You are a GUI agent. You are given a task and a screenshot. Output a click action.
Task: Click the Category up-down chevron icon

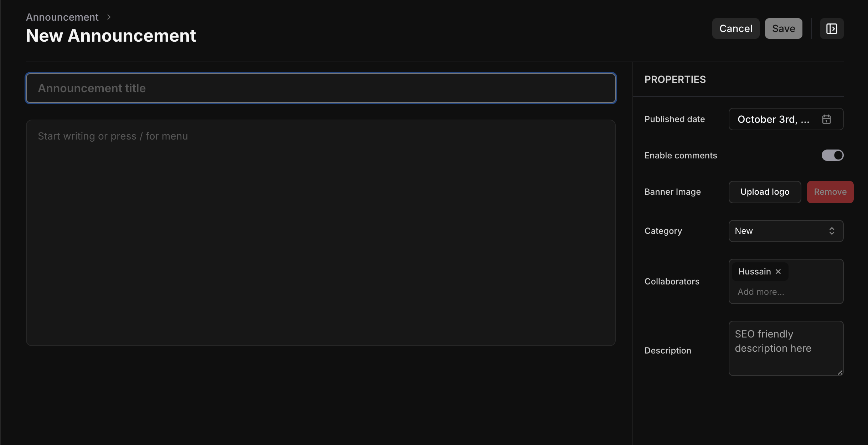click(x=832, y=231)
